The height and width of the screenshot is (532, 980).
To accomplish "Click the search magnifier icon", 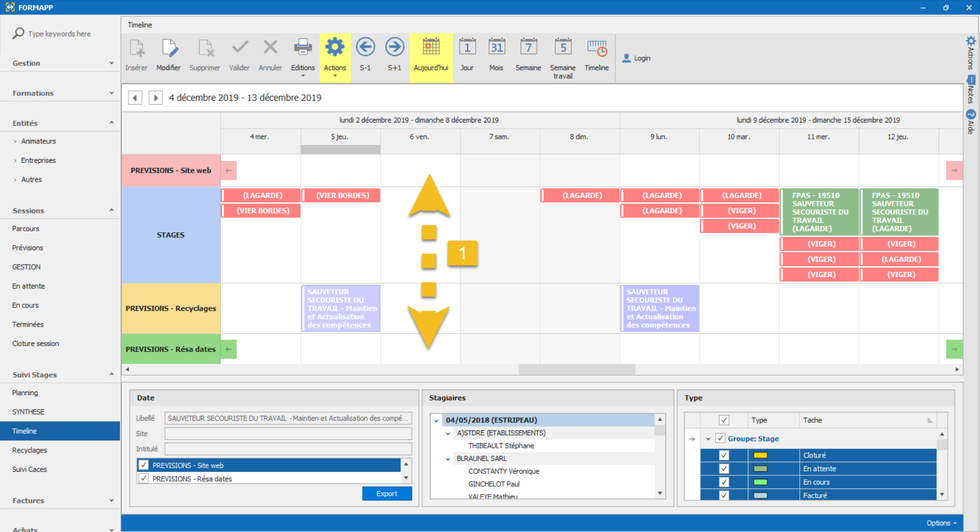I will (18, 34).
